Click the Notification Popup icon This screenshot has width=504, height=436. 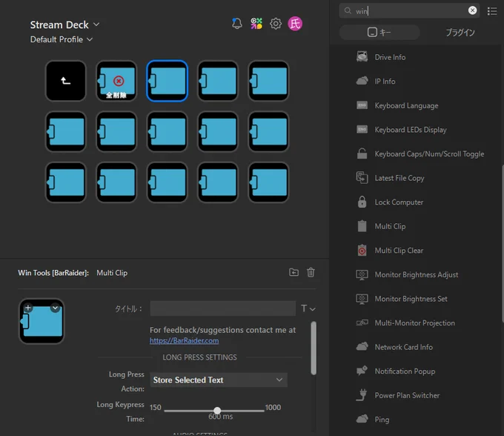(362, 371)
